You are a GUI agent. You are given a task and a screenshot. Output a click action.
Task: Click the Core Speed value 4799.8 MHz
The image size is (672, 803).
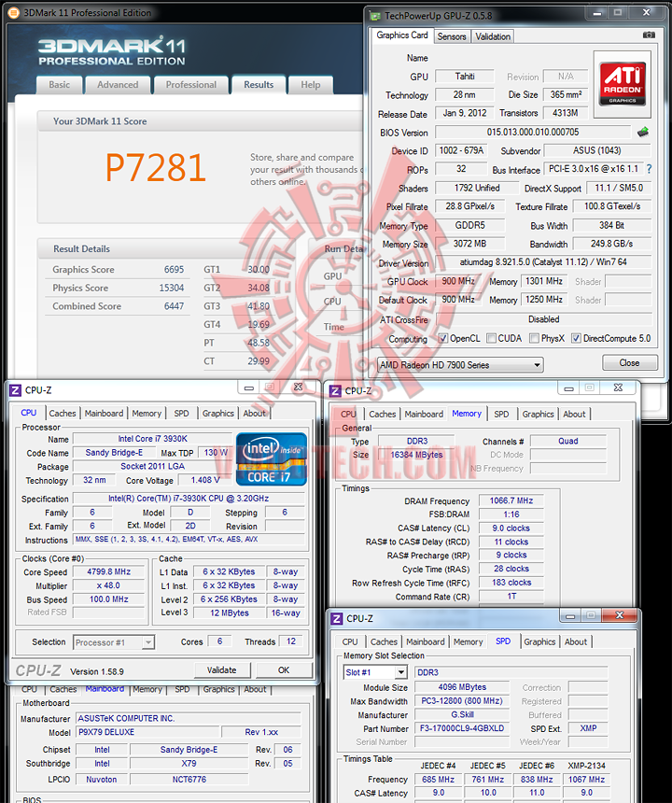[x=108, y=571]
